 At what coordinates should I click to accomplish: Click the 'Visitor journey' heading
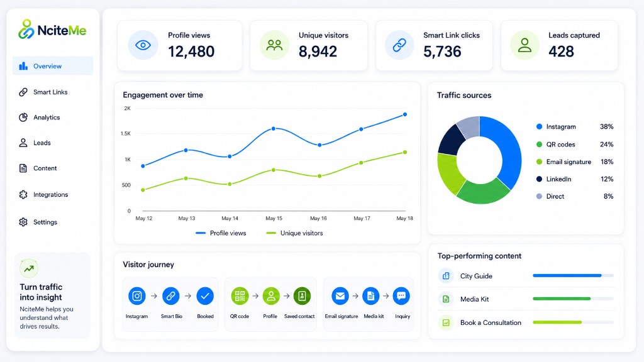pyautogui.click(x=148, y=265)
